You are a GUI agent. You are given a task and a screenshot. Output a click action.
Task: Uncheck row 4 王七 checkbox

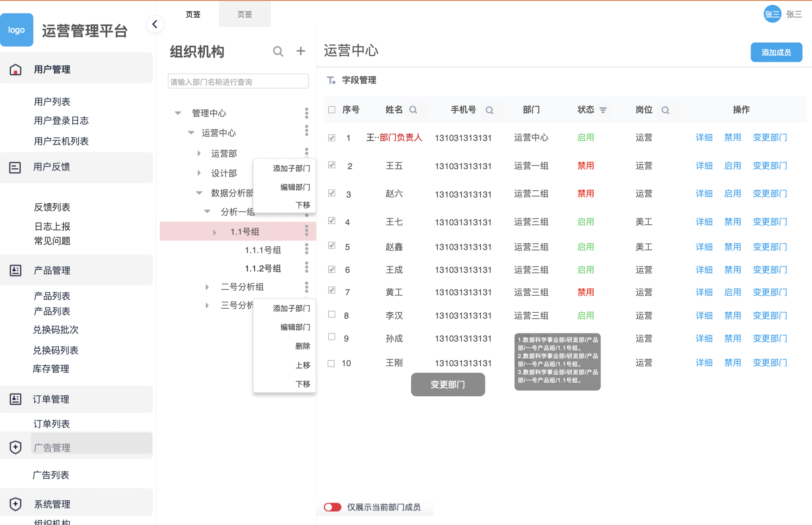[x=332, y=220]
